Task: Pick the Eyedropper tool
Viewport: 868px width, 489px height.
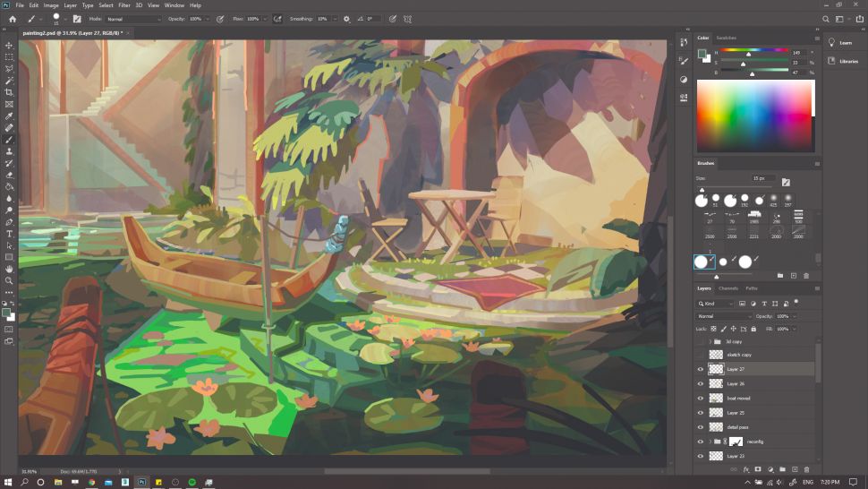Action: tap(9, 116)
